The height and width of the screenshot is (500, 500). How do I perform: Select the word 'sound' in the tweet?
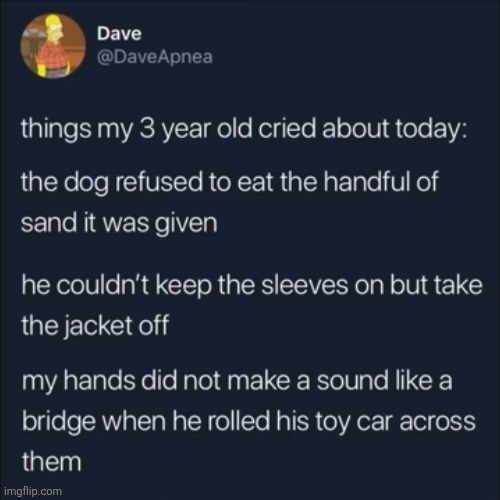(353, 381)
